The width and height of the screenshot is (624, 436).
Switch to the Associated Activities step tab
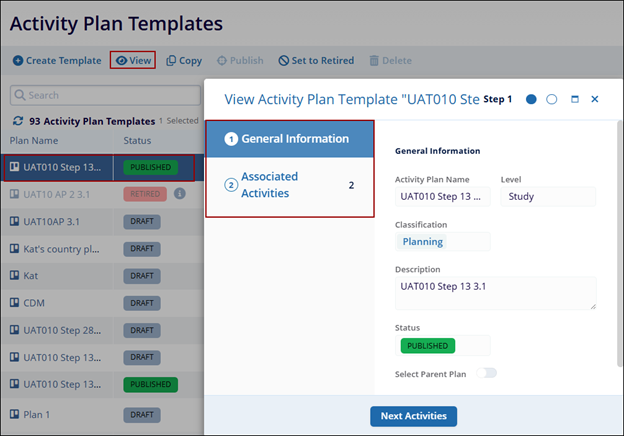click(x=289, y=185)
